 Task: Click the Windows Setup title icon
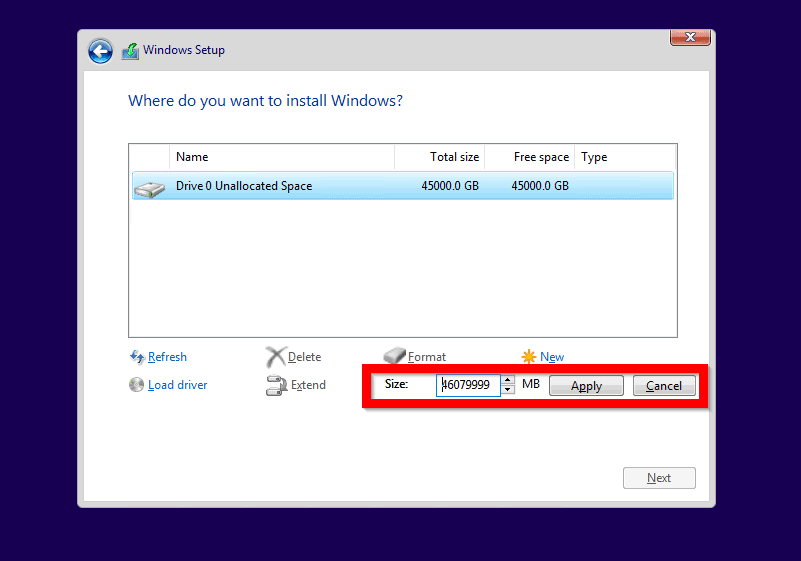tap(130, 51)
